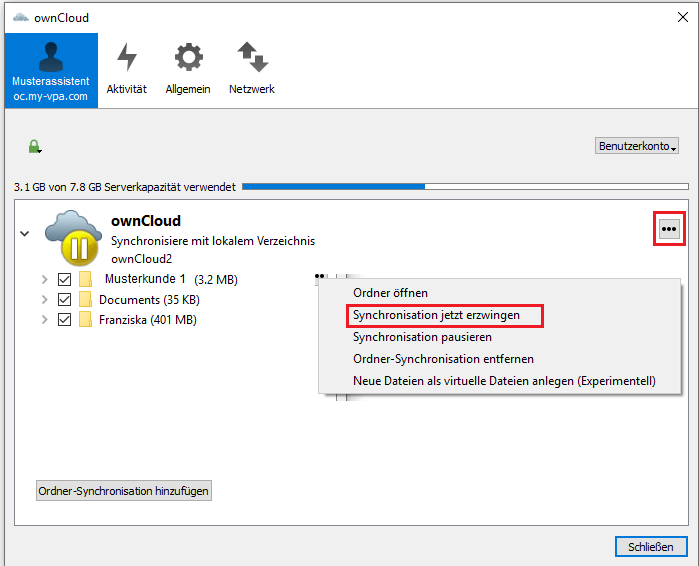Uncheck the Documents checkbox
The height and width of the screenshot is (566, 699).
click(64, 299)
